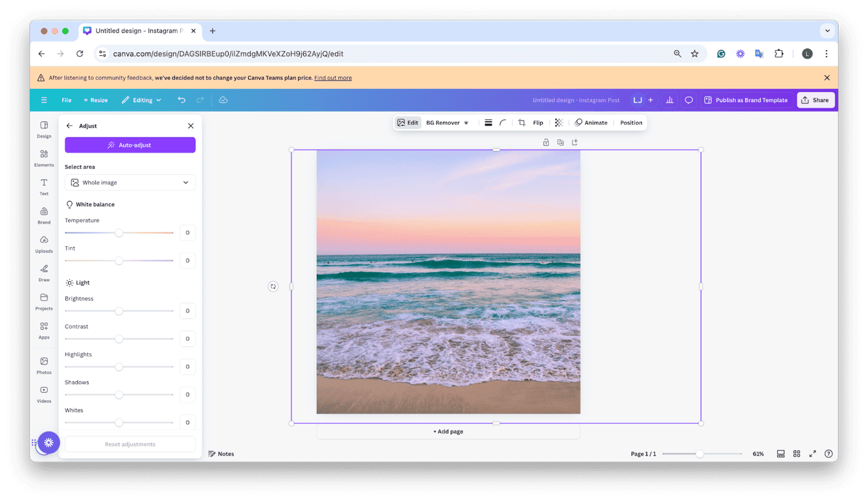Switch to the Position tab in the toolbar
The image size is (868, 501).
coord(630,122)
